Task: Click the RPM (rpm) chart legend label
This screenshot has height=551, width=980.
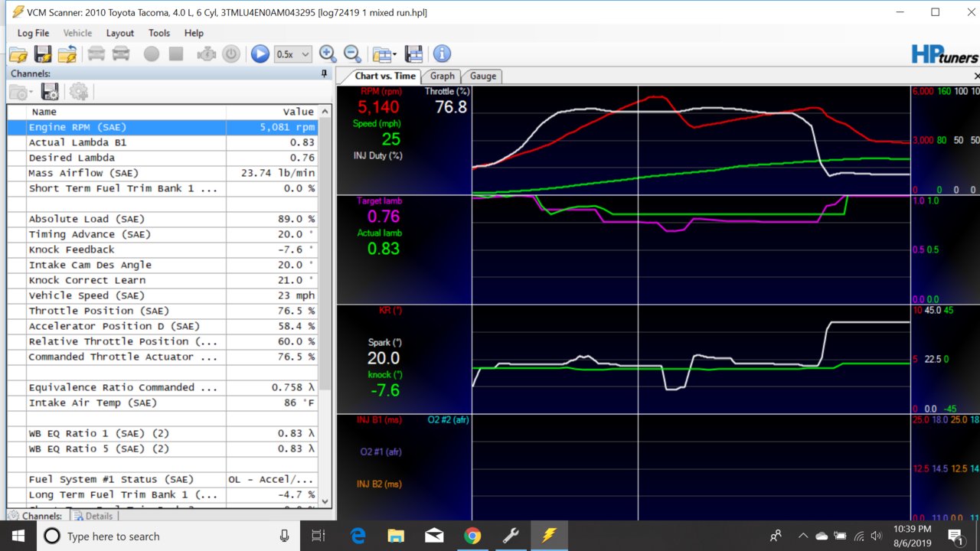Action: point(380,92)
